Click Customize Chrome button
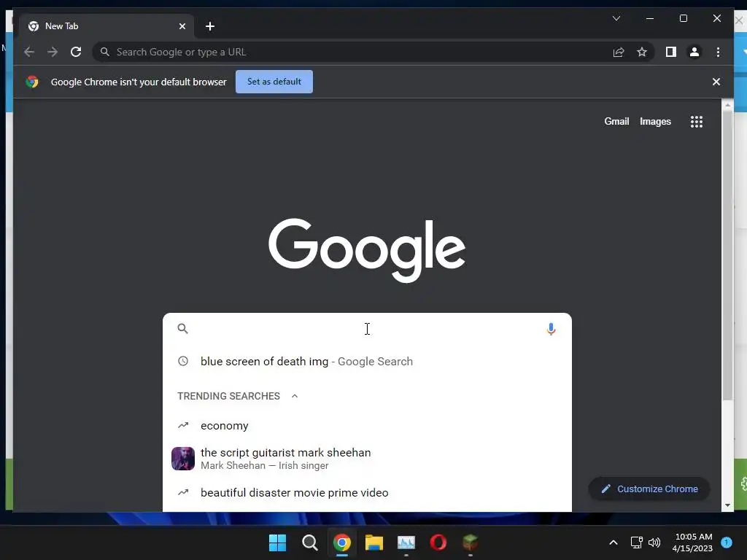The height and width of the screenshot is (560, 747). (649, 489)
